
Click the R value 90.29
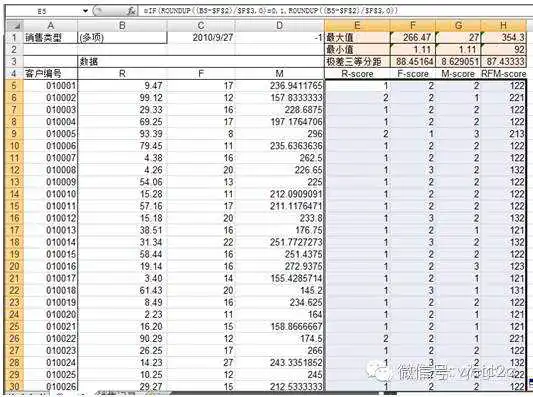[122, 338]
